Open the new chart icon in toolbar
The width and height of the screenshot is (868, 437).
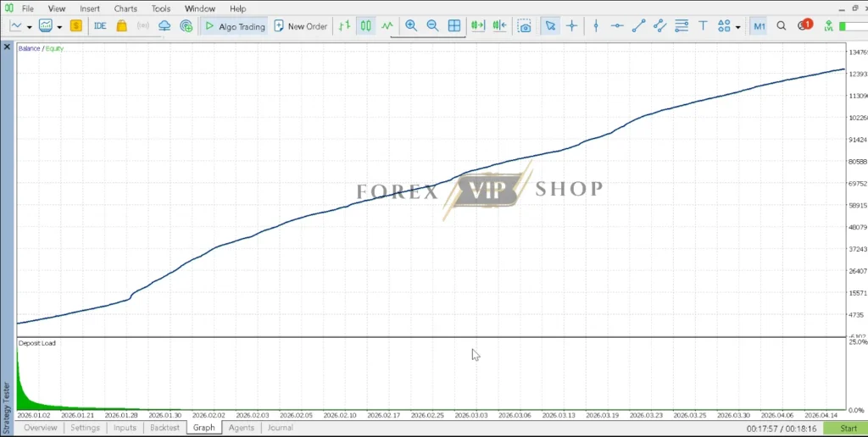click(x=16, y=26)
